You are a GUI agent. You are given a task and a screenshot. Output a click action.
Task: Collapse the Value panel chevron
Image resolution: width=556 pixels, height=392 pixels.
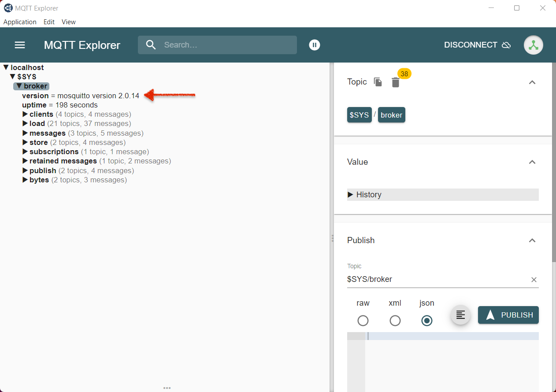532,162
